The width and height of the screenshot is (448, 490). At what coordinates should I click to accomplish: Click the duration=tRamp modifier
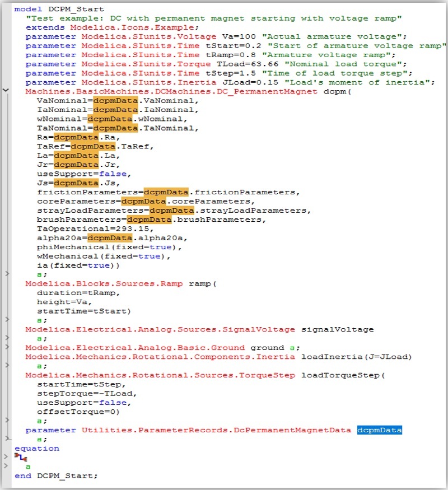tap(76, 293)
